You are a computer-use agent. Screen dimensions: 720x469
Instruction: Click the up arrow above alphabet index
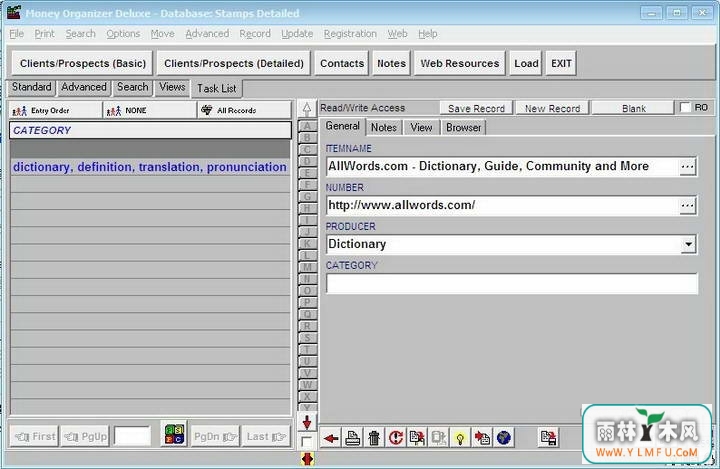click(307, 109)
